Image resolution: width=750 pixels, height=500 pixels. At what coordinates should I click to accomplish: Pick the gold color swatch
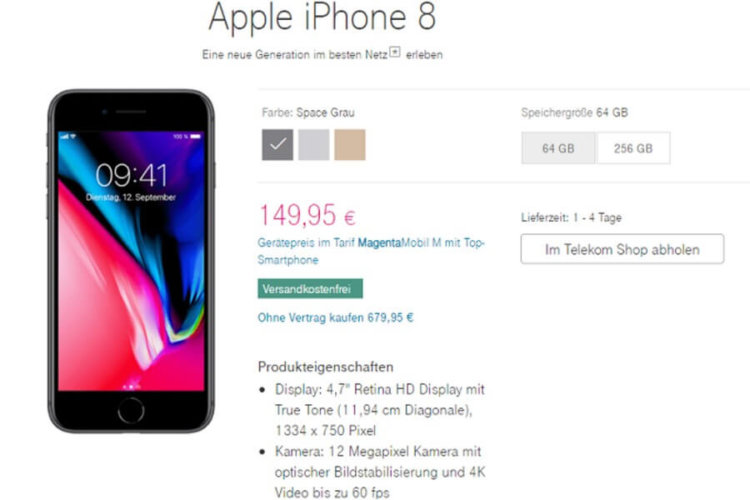coord(350,144)
